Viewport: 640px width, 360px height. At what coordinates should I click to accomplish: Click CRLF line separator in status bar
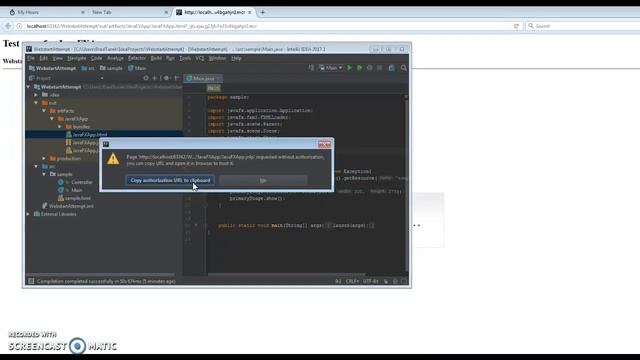pyautogui.click(x=352, y=281)
